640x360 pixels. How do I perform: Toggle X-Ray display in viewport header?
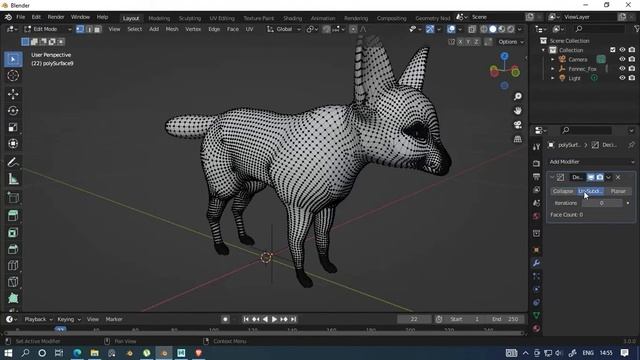472,29
